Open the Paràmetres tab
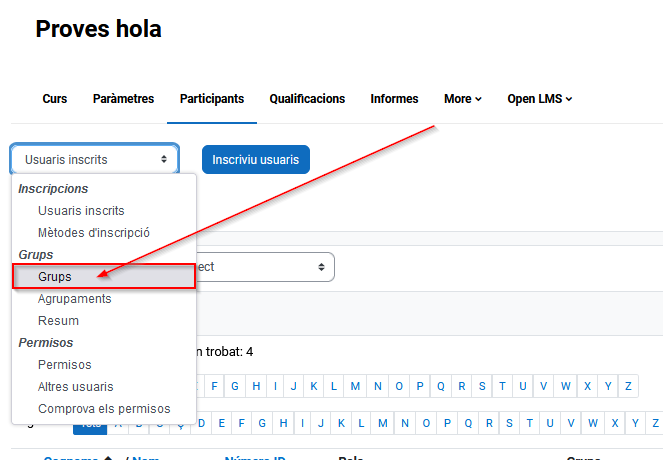 [123, 99]
